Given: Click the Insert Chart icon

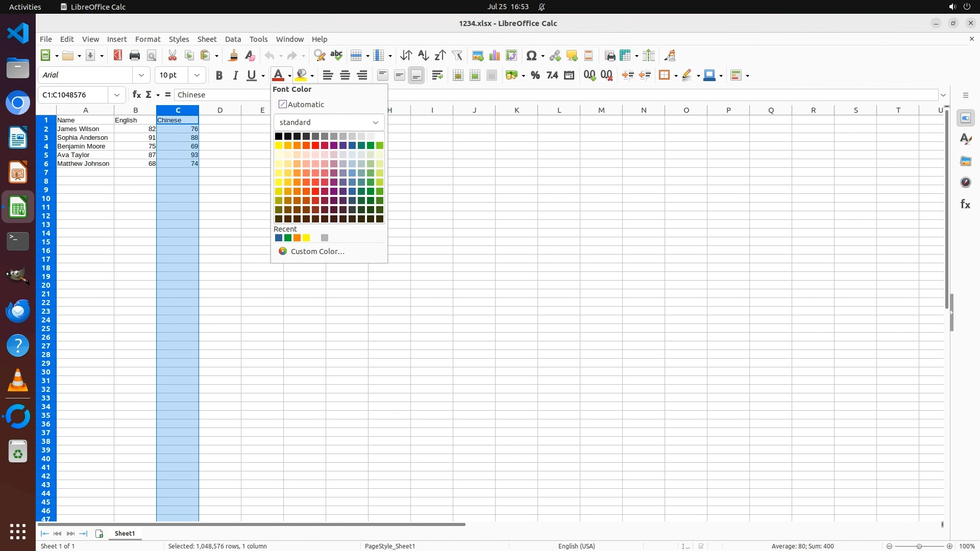Looking at the screenshot, I should [494, 56].
